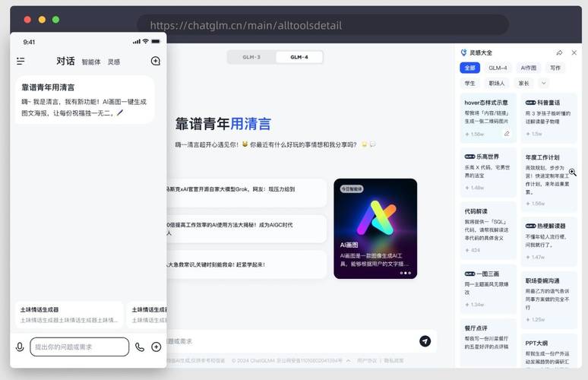Switch to the GLM-3 model
This screenshot has height=380, width=588.
(x=251, y=58)
